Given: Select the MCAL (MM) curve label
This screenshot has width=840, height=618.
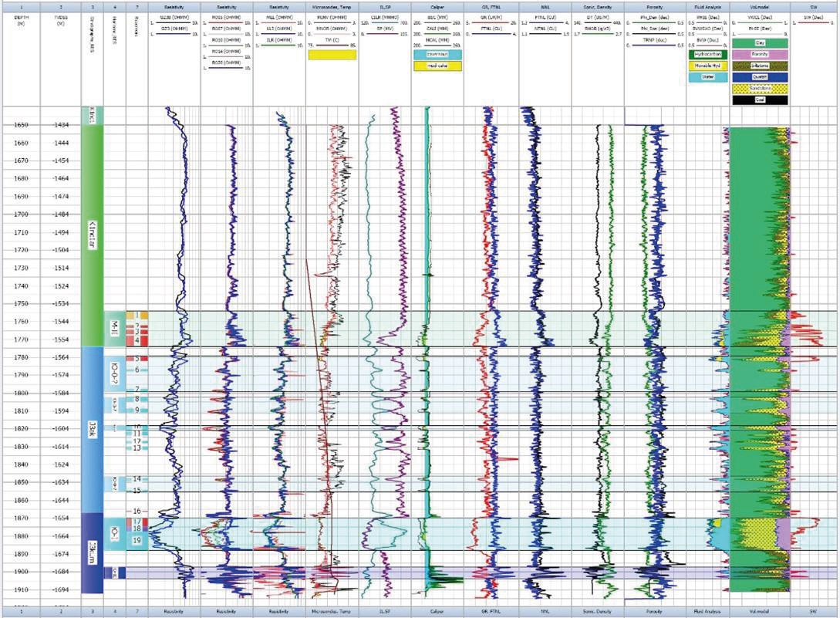Looking at the screenshot, I should pos(437,40).
